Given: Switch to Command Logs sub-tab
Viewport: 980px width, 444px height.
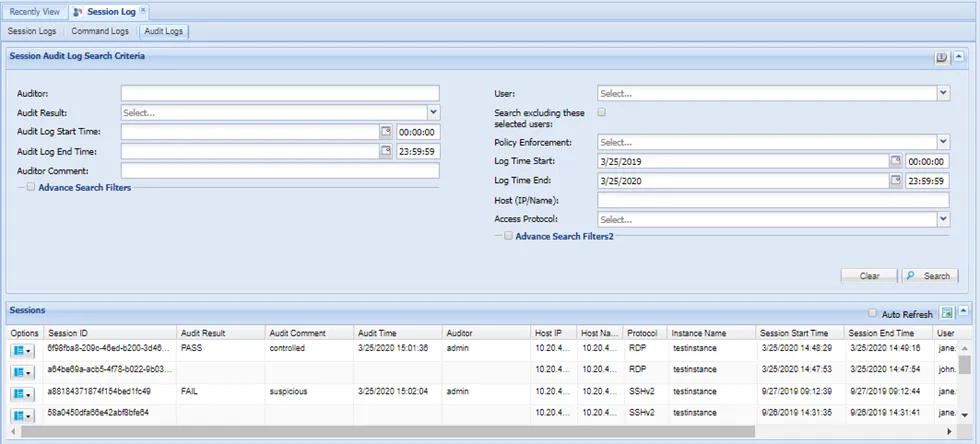Looking at the screenshot, I should (x=100, y=31).
